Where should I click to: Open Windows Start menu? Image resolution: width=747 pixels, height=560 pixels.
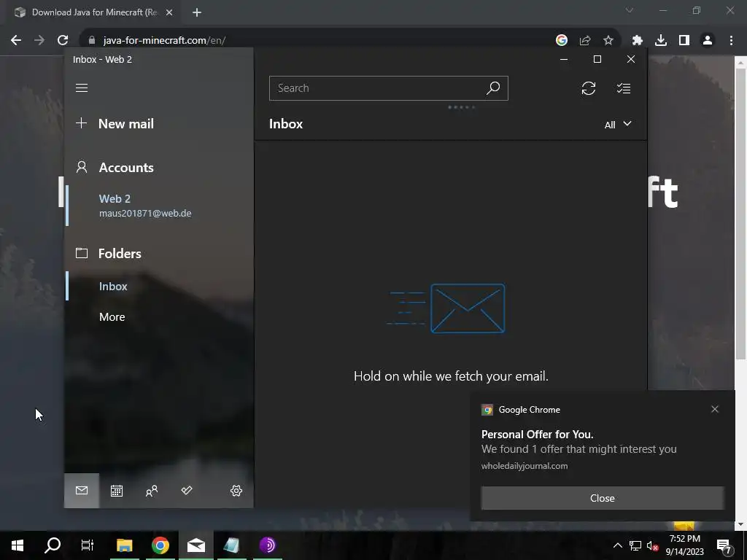(18, 545)
